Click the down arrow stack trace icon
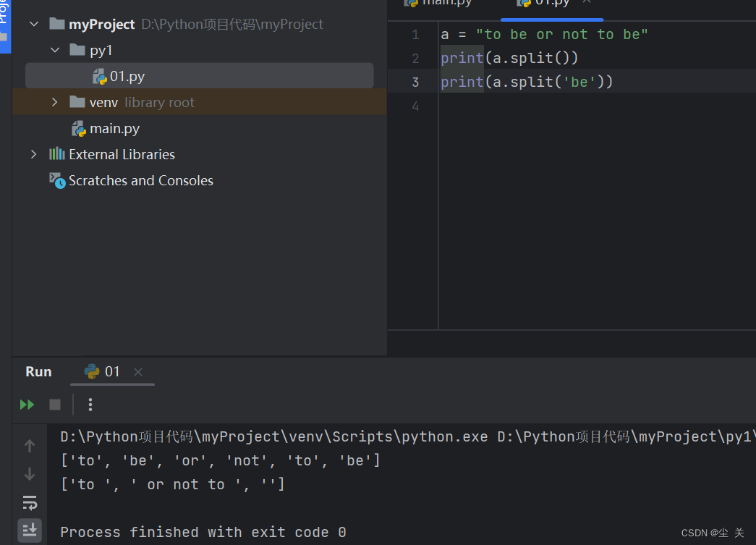The width and height of the screenshot is (756, 545). tap(30, 474)
